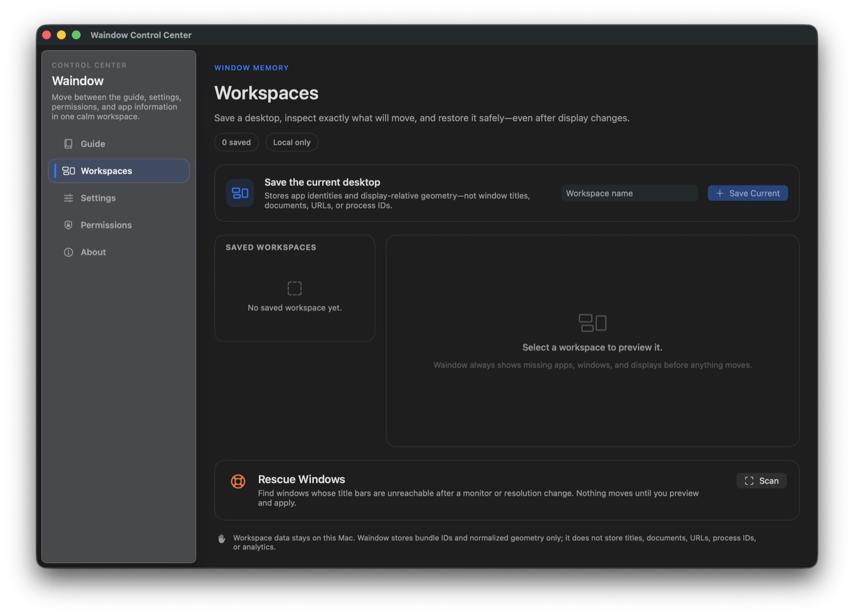854x616 pixels.
Task: Click the Waindow title in the sidebar
Action: click(78, 81)
